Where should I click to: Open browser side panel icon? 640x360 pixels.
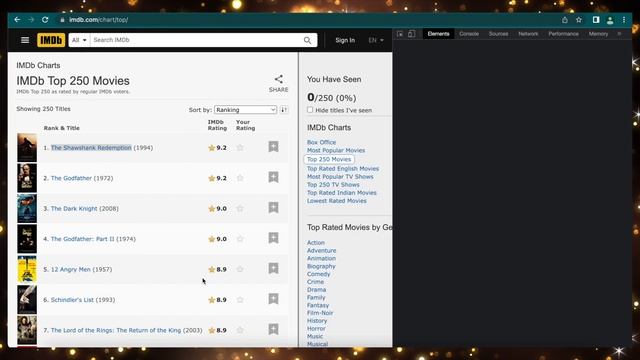pos(596,20)
